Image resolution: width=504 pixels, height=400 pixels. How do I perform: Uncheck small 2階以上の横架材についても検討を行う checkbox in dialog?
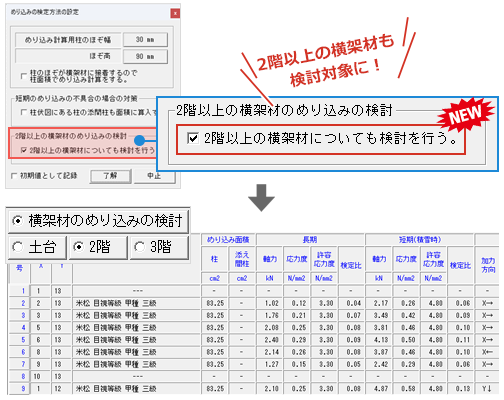point(23,150)
